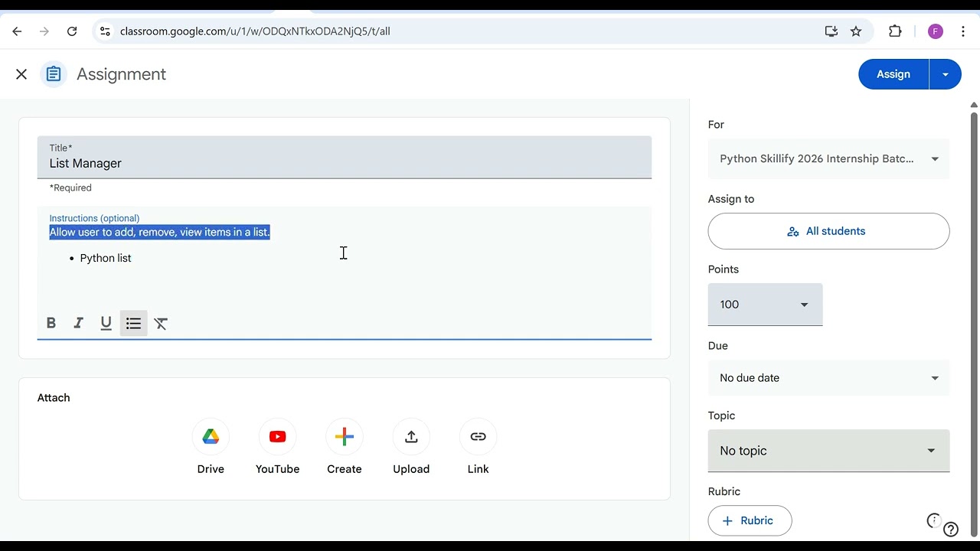Open the Due date dropdown
The width and height of the screenshot is (980, 551).
click(828, 378)
